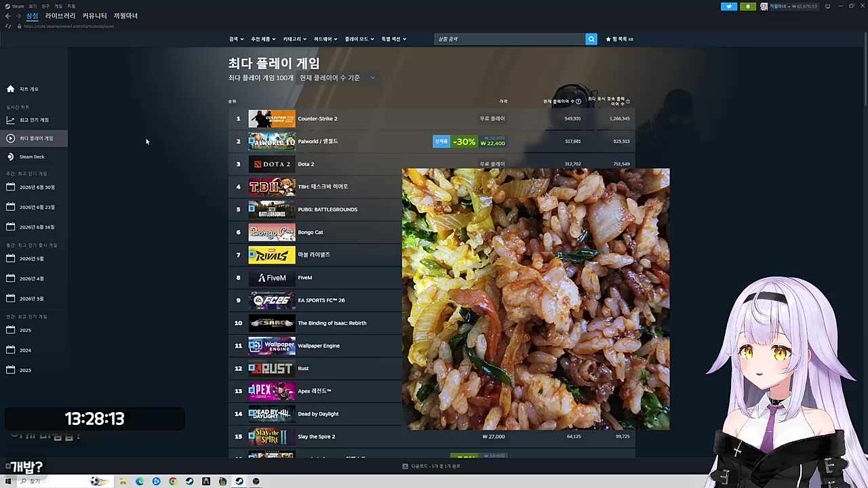Open the 커뮤니티 tab

[94, 16]
